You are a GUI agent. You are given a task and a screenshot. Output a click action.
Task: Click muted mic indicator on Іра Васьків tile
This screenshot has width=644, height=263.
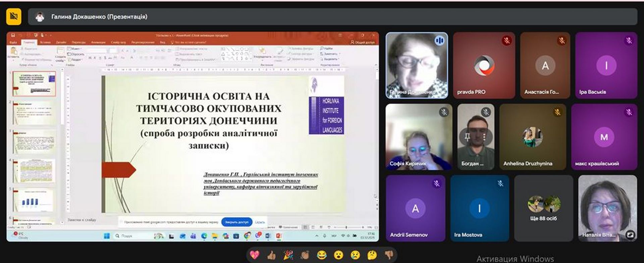pos(629,41)
